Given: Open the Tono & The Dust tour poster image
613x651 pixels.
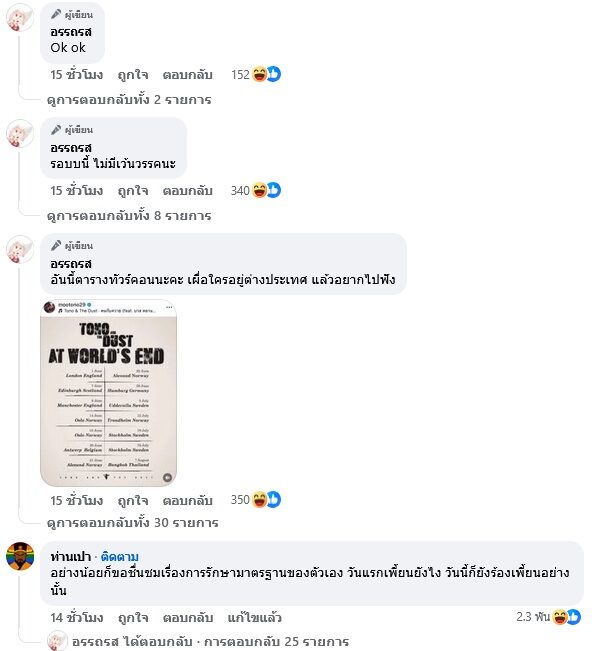Looking at the screenshot, I should tap(108, 393).
